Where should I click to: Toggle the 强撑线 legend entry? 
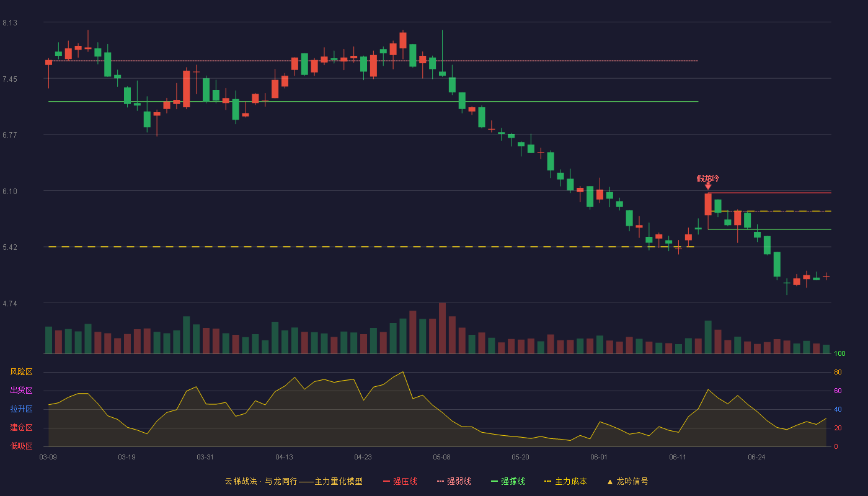(508, 481)
